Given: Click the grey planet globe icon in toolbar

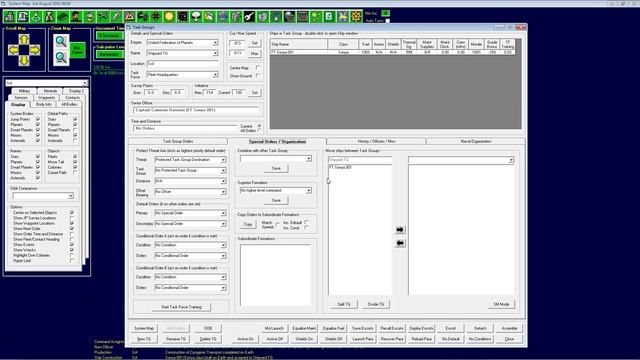Looking at the screenshot, I should (289, 17).
